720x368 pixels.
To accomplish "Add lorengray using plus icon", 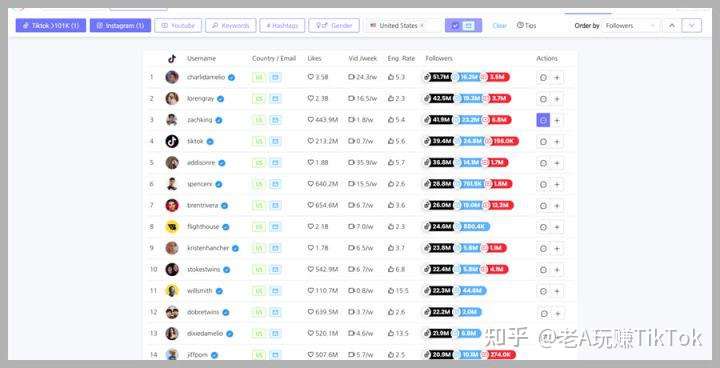I will click(557, 99).
